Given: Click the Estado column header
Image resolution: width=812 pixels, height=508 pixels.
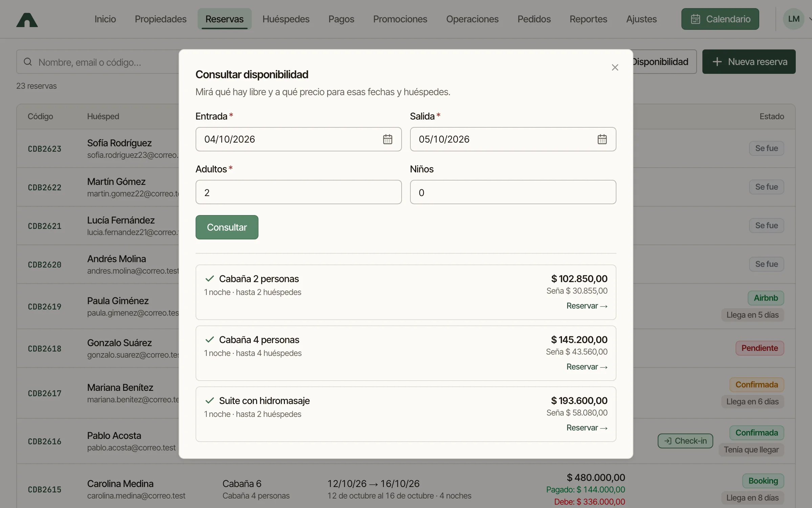Looking at the screenshot, I should point(772,117).
